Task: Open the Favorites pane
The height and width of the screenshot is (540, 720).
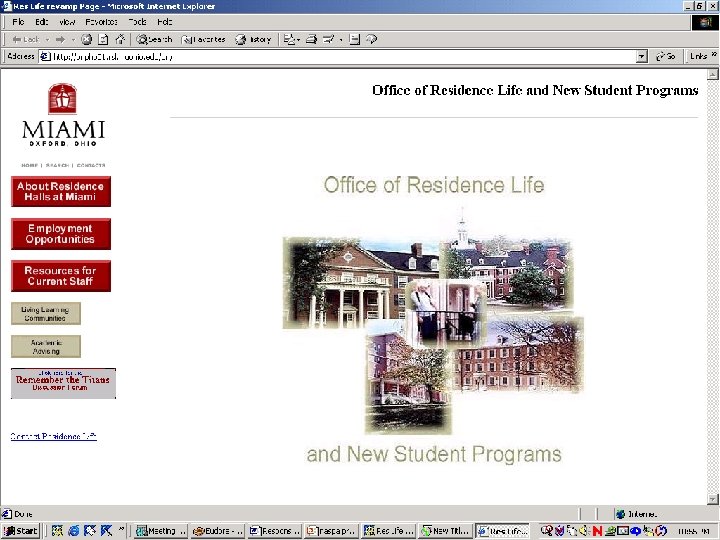Action: [x=203, y=39]
